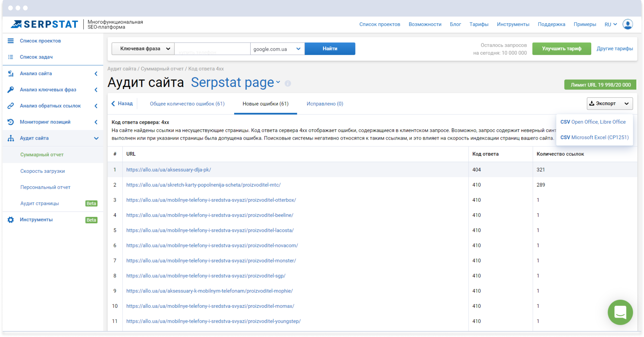Open Возможности in top navigation
The height and width of the screenshot is (337, 644).
(425, 25)
